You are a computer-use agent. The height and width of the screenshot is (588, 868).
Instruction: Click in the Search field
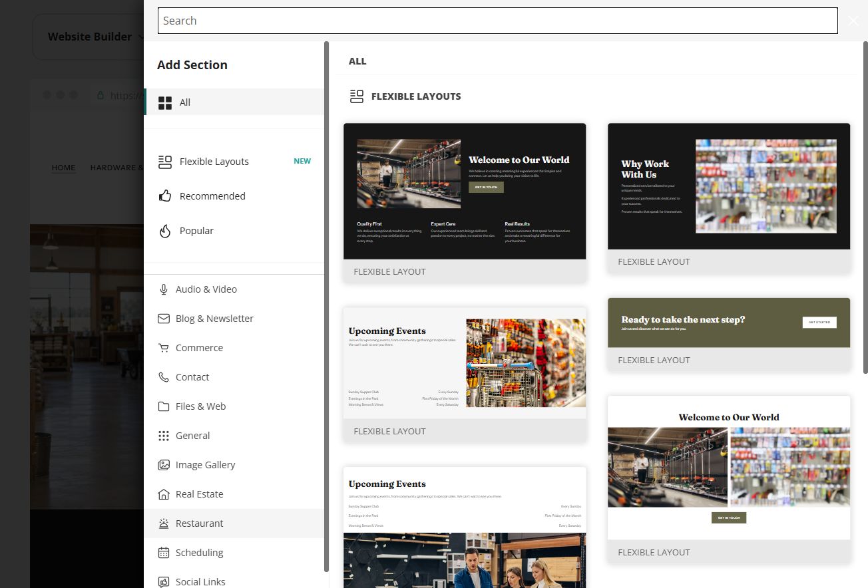point(497,21)
